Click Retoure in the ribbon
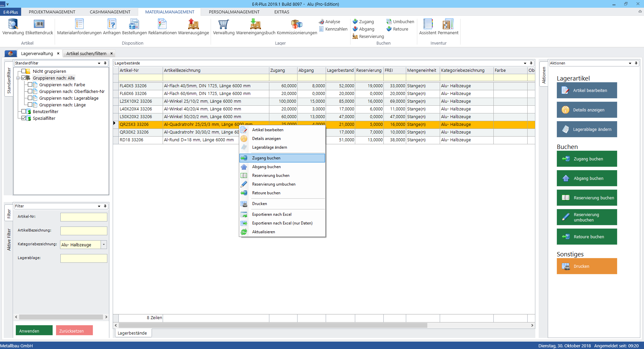The image size is (644, 349). click(x=397, y=29)
